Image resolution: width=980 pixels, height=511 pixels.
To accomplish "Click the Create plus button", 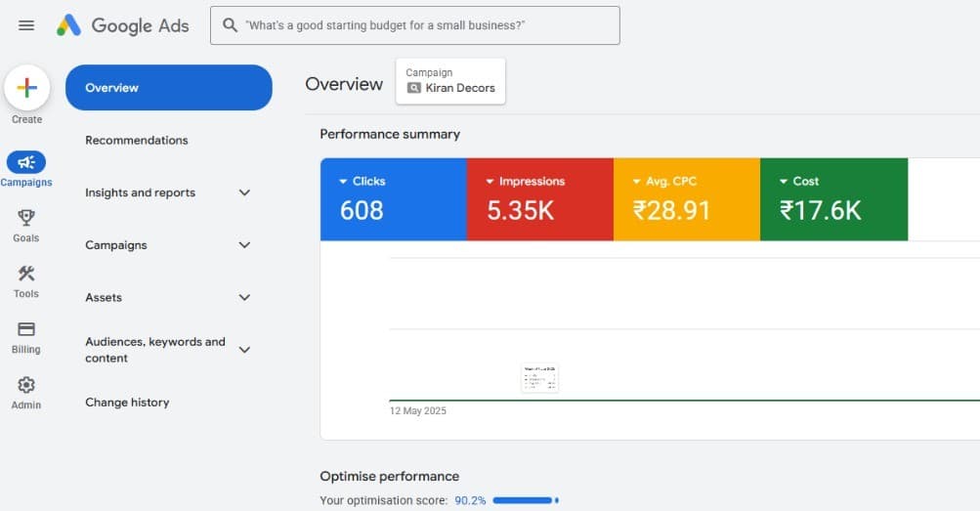I will 27,88.
